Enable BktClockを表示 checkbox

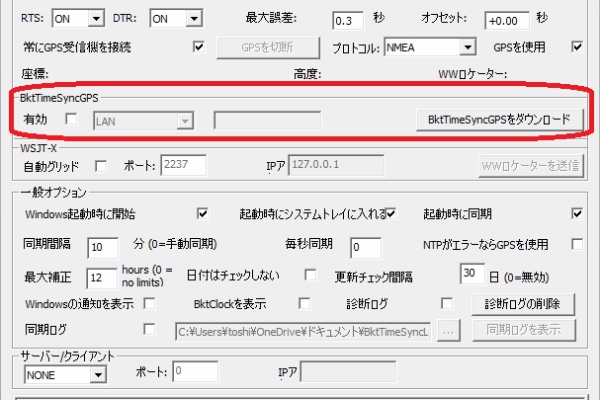(300, 303)
